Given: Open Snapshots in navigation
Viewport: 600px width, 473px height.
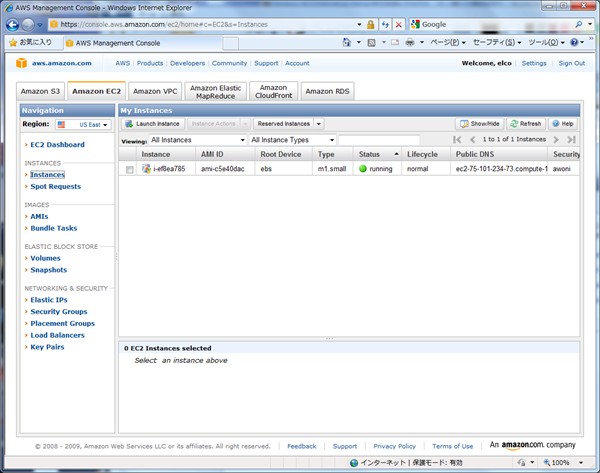Looking at the screenshot, I should (x=49, y=270).
